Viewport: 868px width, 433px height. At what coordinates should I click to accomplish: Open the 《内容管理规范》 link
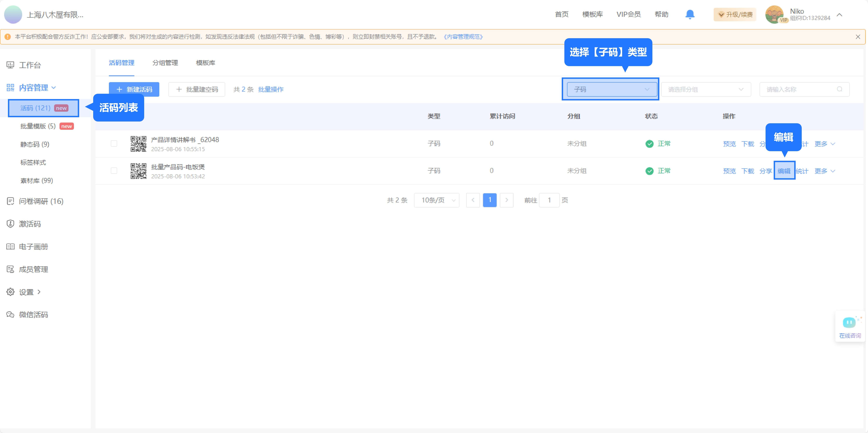pos(463,37)
